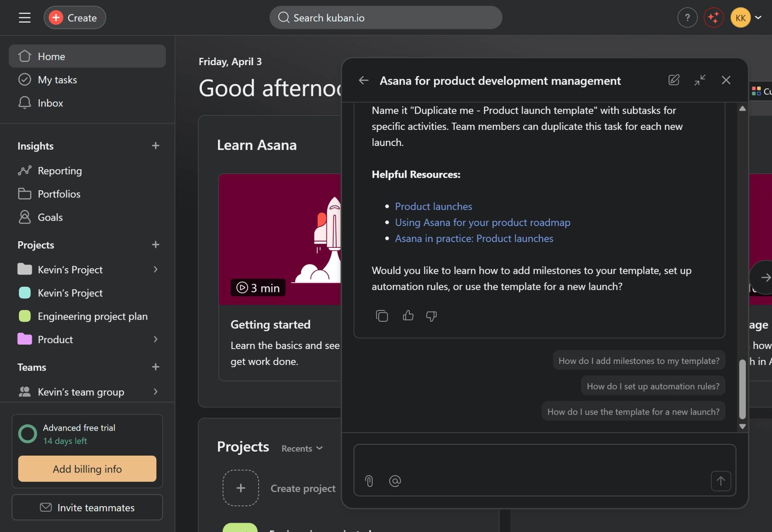Expand the account dropdown arrow
The height and width of the screenshot is (532, 772).
tap(758, 18)
